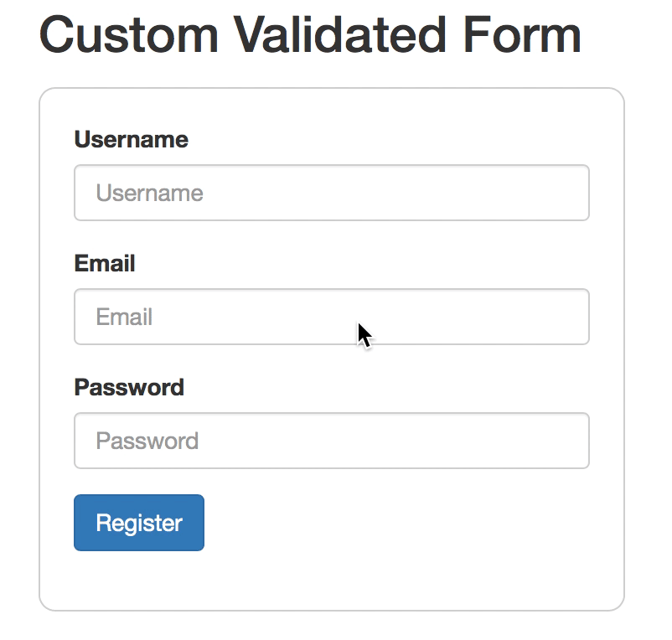This screenshot has width=672, height=640.
Task: Select the Custom Validated Form heading
Action: coord(310,34)
